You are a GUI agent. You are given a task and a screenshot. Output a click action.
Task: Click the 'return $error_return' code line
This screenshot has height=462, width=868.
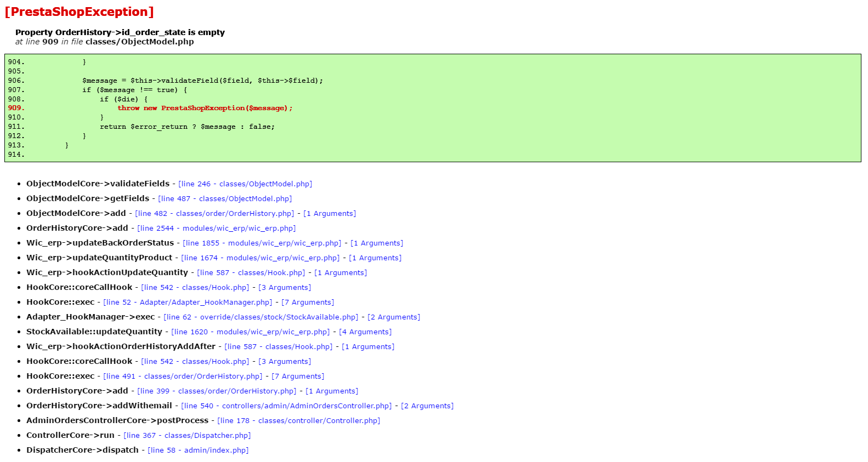coord(188,127)
